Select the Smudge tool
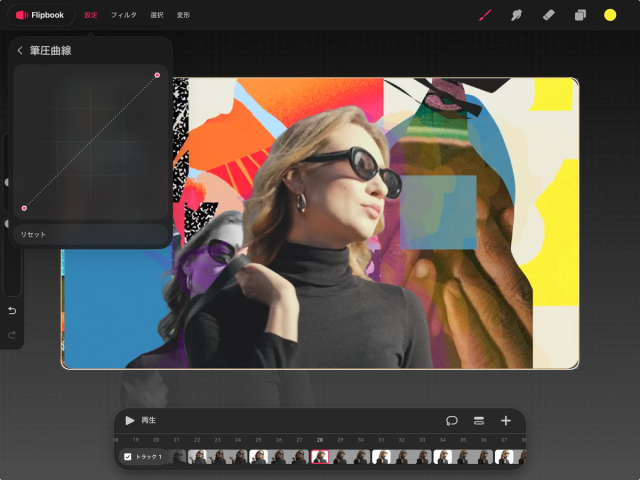The height and width of the screenshot is (480, 640). click(517, 15)
